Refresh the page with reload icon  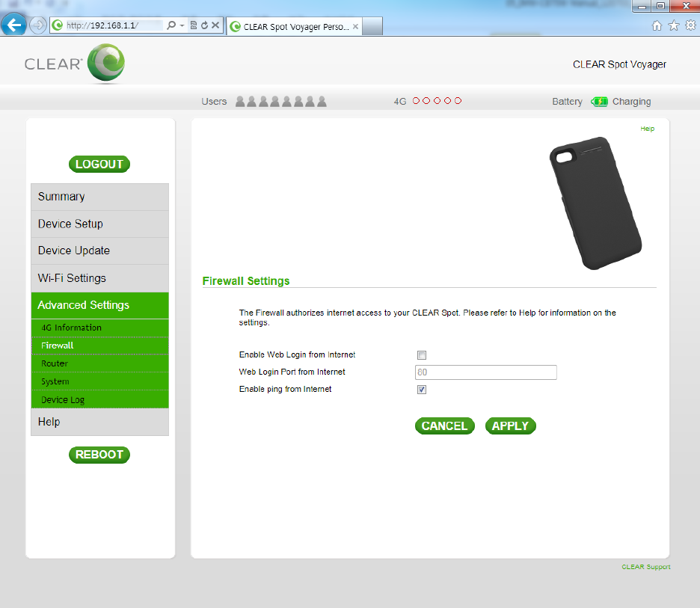(x=204, y=25)
